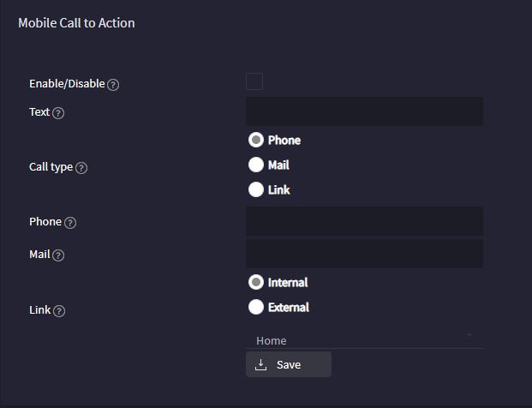
Task: Focus the Text input field
Action: coord(364,111)
